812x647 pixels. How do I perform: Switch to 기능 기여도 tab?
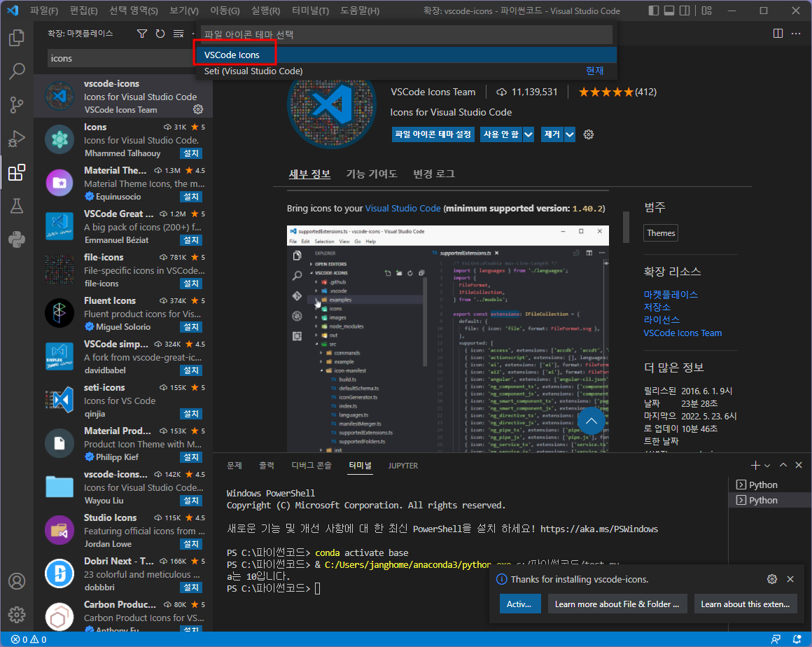click(x=371, y=174)
